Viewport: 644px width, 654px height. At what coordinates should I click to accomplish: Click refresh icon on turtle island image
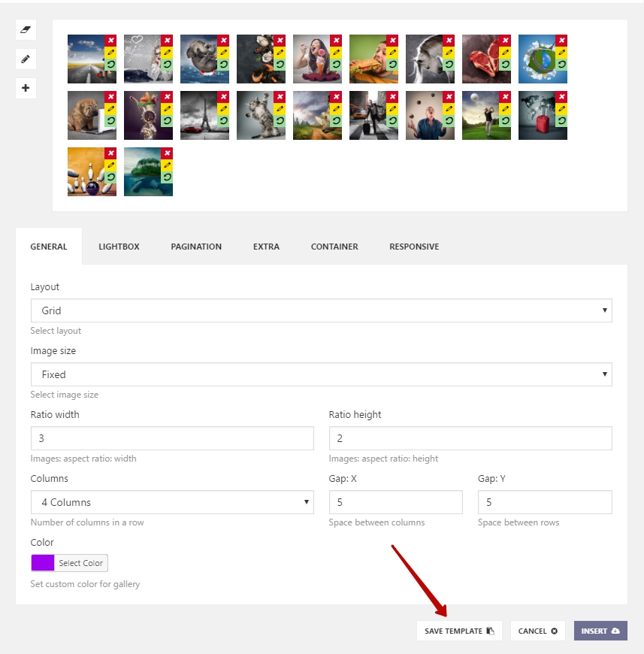click(167, 177)
